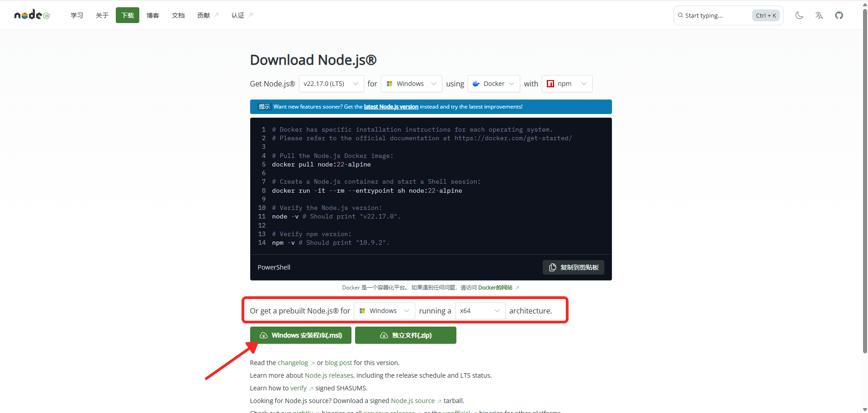The height and width of the screenshot is (413, 868).
Task: Open the 下载 navigation tab
Action: click(x=128, y=15)
